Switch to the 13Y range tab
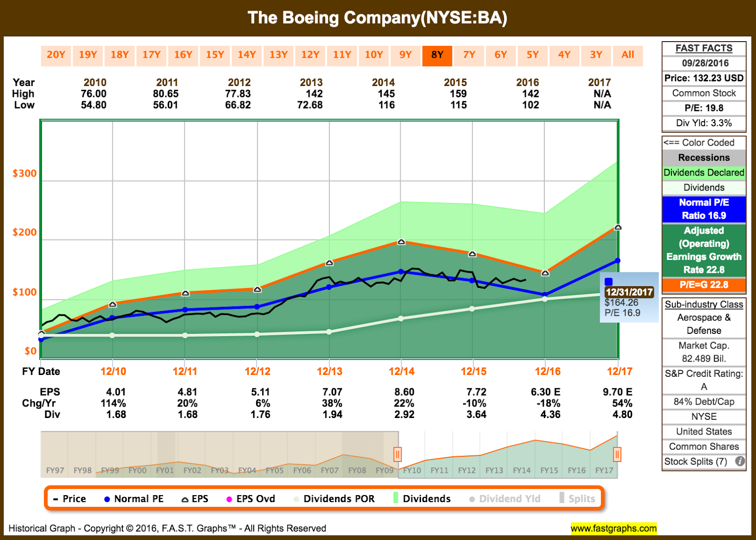Screen dimensions: 756x540 click(x=278, y=56)
